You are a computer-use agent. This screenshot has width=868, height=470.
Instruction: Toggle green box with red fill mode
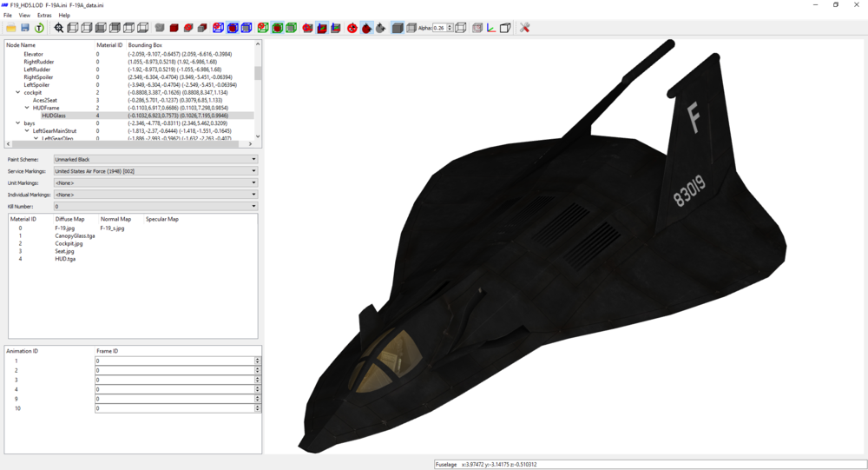[x=278, y=28]
